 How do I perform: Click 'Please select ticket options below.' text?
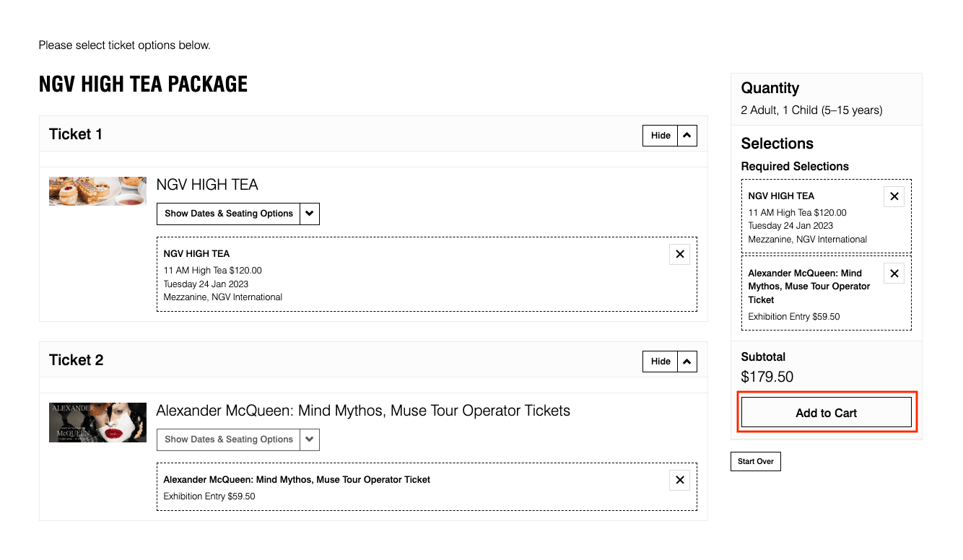click(124, 45)
